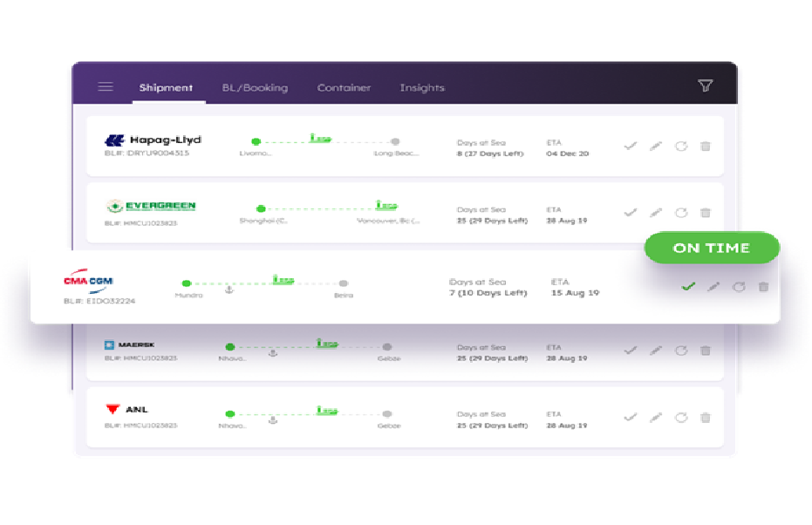
Task: Refresh the ANL shipment
Action: coord(681,418)
